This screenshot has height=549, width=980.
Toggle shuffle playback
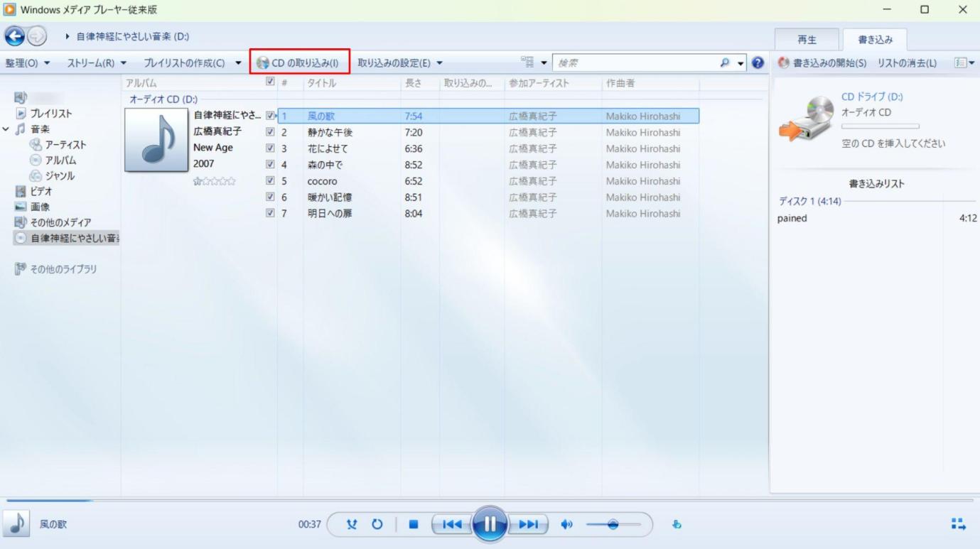pyautogui.click(x=352, y=525)
